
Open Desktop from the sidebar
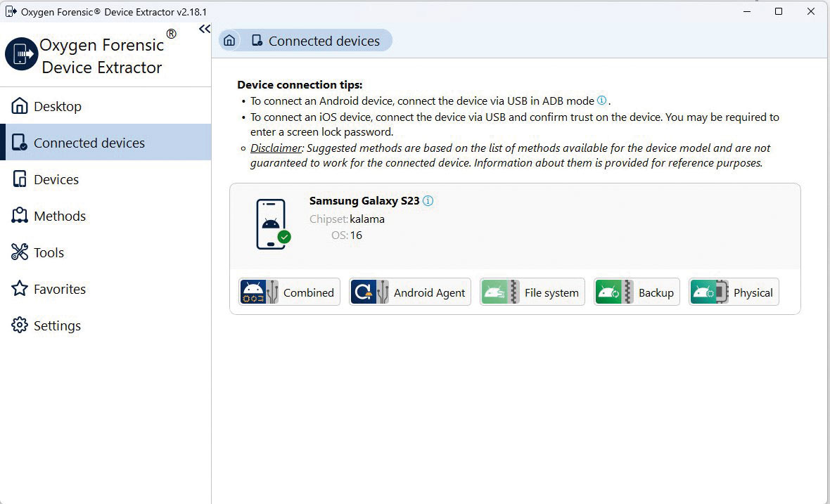pos(56,106)
